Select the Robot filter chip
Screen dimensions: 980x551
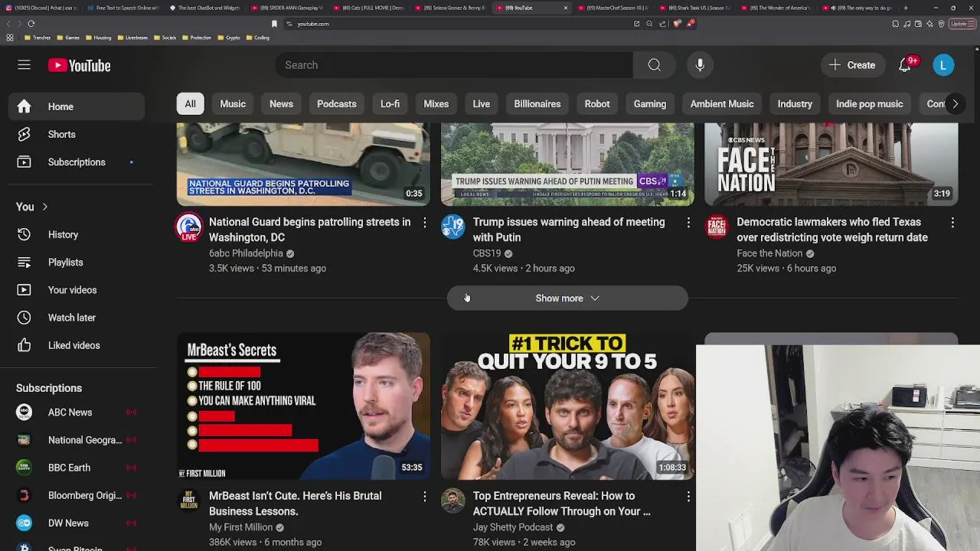[597, 104]
